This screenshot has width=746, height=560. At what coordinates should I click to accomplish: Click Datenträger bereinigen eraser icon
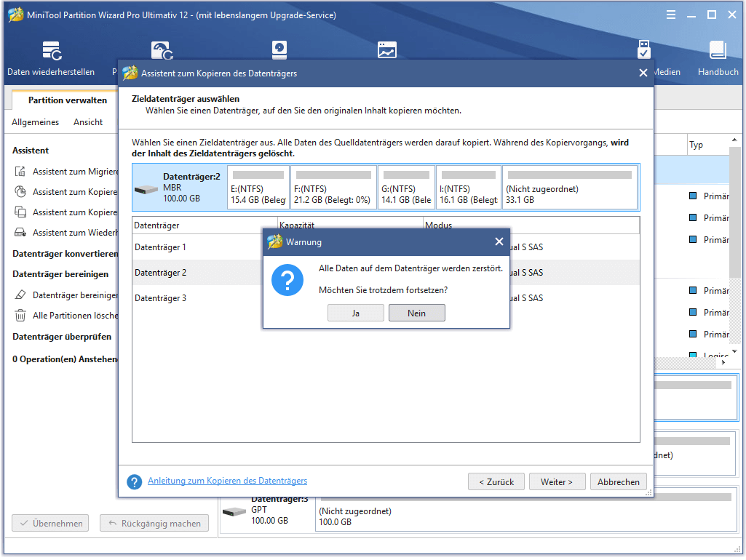click(x=20, y=295)
